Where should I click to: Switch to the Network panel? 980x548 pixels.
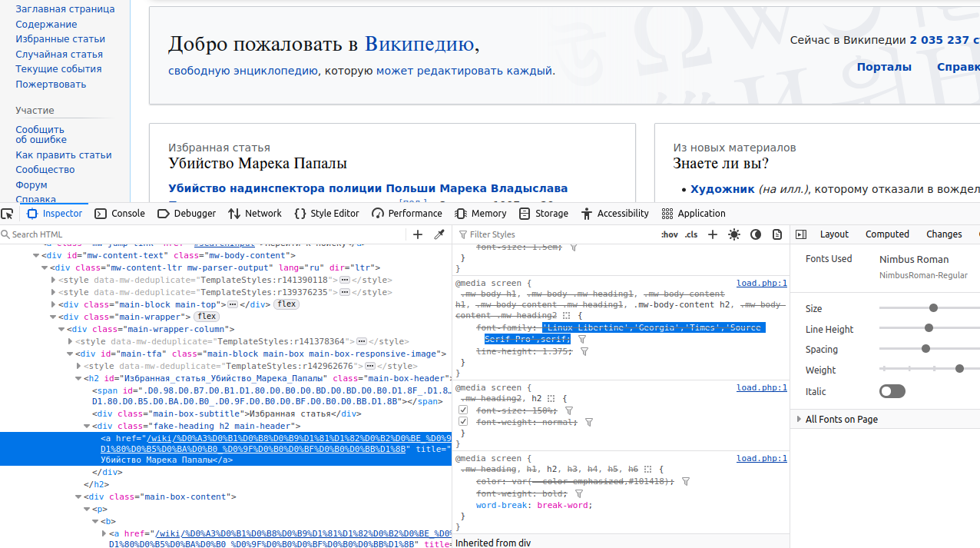[x=255, y=214]
